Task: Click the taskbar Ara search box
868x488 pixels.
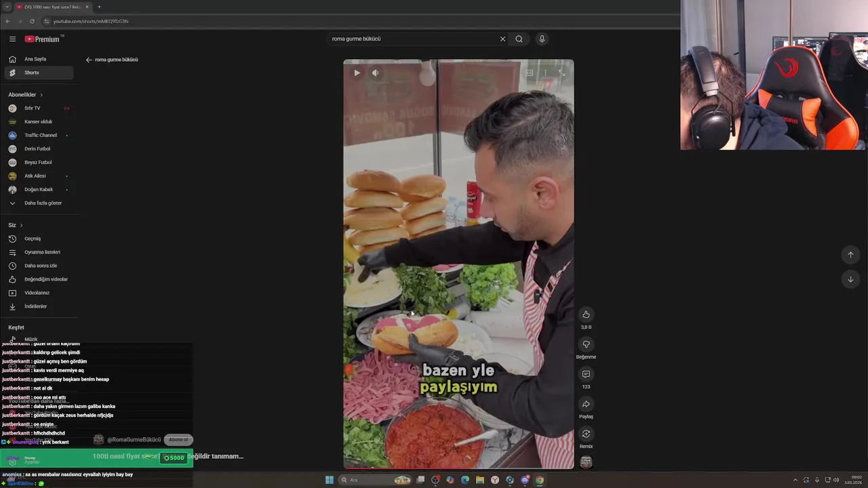Action: 376,480
